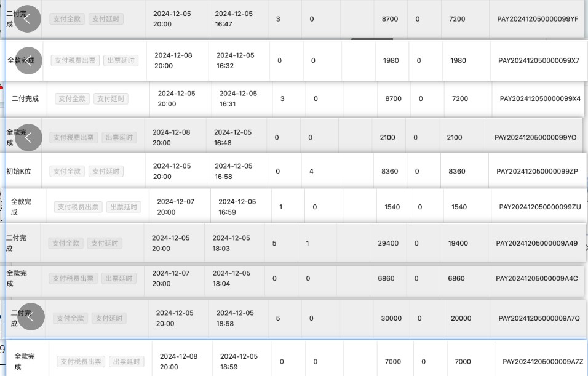Click 支付全款 in row PAY202412050000099X4
Screen dimensions: 588x376
pyautogui.click(x=73, y=98)
